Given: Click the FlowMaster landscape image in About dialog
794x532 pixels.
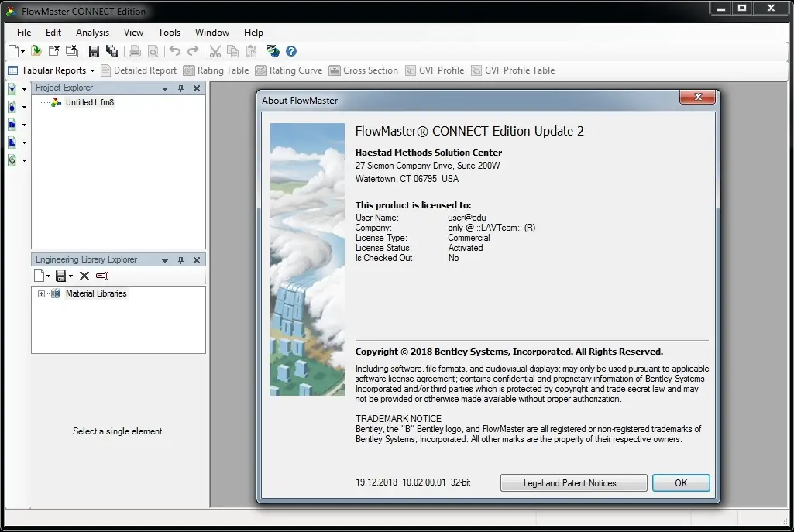Looking at the screenshot, I should click(x=308, y=259).
